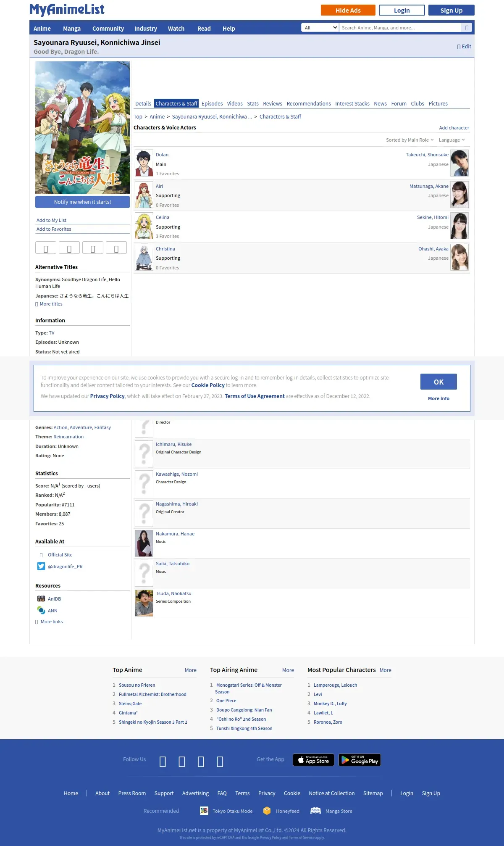
Task: Click the second share button under Add to Favorites
Action: [69, 248]
